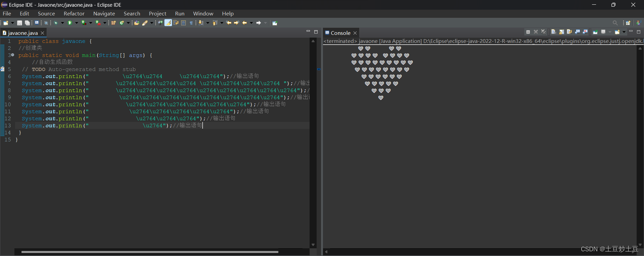Click the Save All icon

[27, 23]
